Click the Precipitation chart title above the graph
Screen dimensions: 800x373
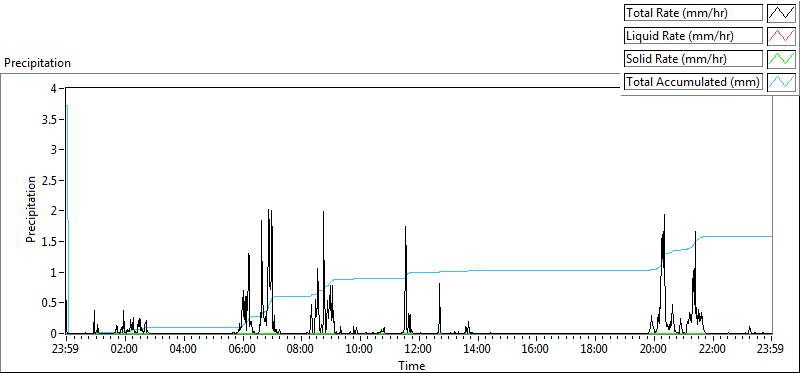tap(37, 63)
